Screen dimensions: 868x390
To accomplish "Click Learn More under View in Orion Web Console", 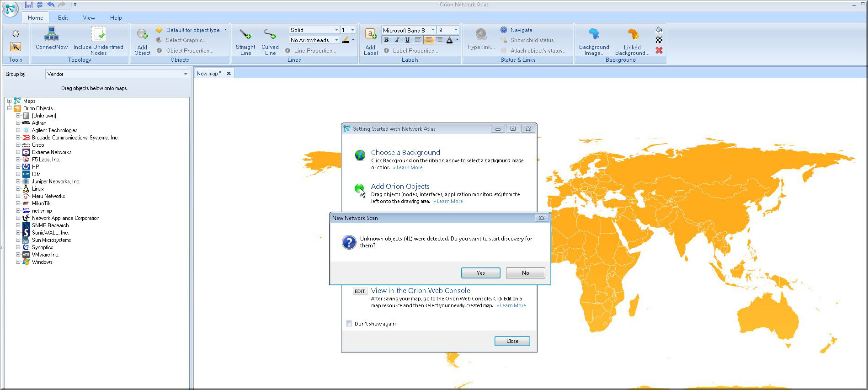I will 513,306.
